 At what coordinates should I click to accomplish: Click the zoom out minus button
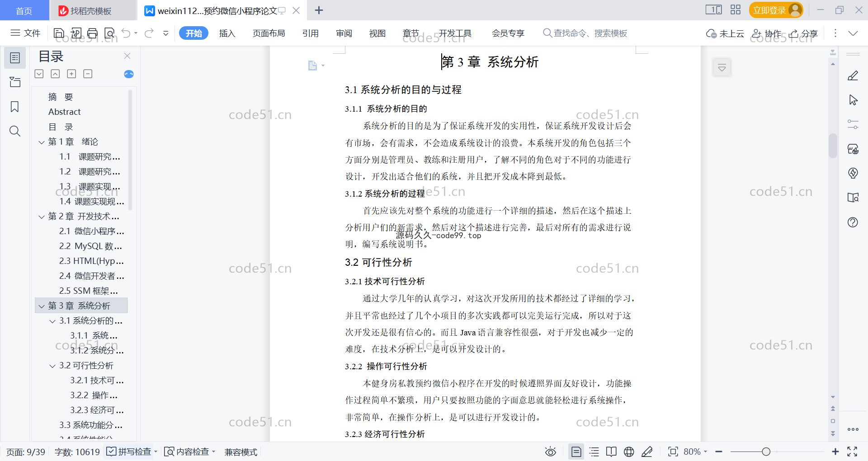point(719,452)
